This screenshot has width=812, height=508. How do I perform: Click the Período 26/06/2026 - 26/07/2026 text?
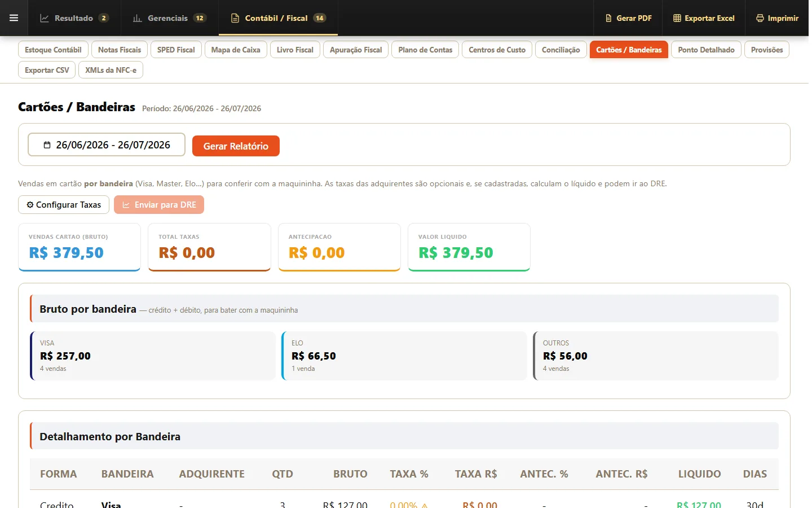click(x=201, y=108)
